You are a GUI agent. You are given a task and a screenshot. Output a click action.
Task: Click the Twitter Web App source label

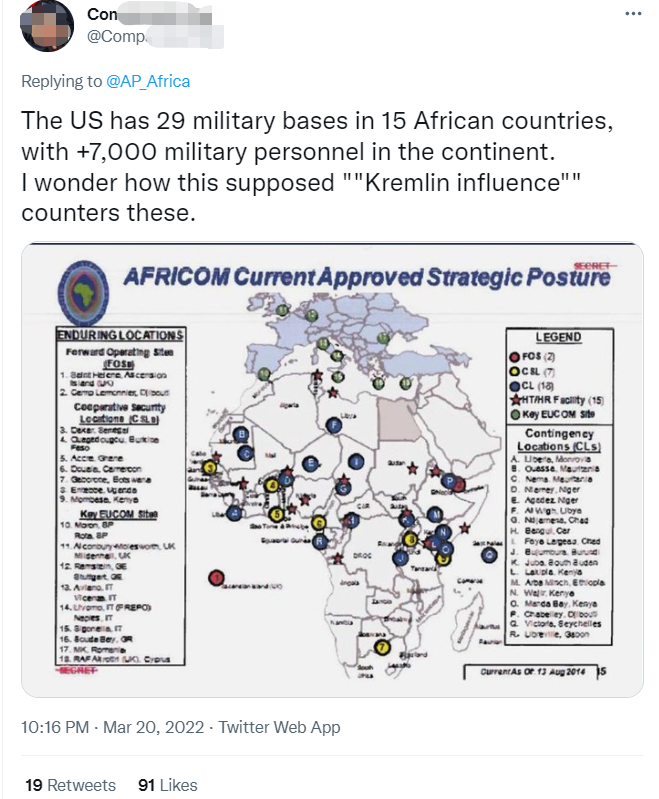point(279,727)
